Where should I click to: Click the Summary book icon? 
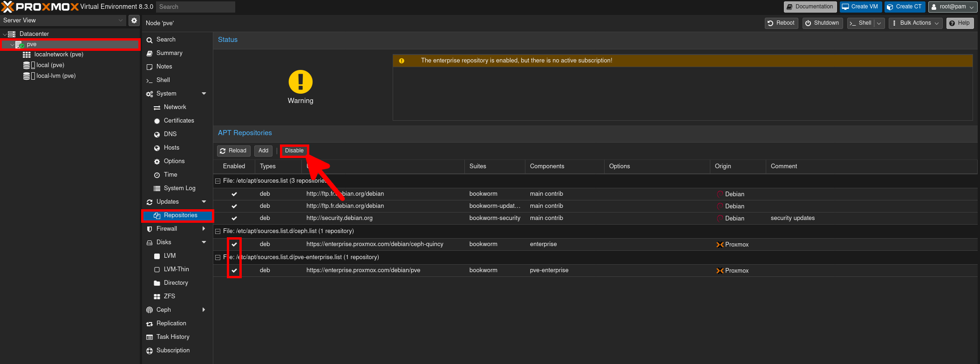click(x=150, y=53)
